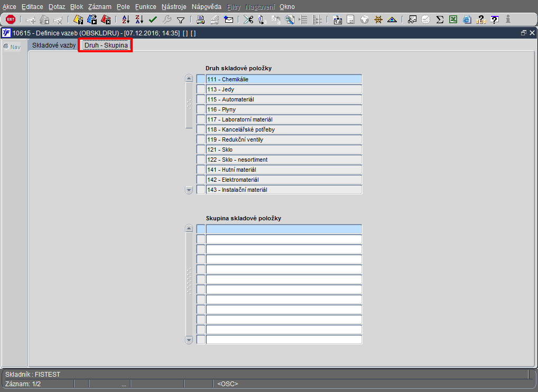The height and width of the screenshot is (392, 538).
Task: Open the window with question mark help icon
Action: (x=495, y=20)
